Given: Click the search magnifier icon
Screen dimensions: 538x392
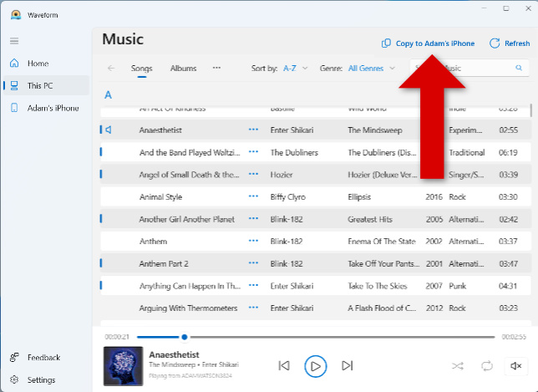Looking at the screenshot, I should pos(519,68).
